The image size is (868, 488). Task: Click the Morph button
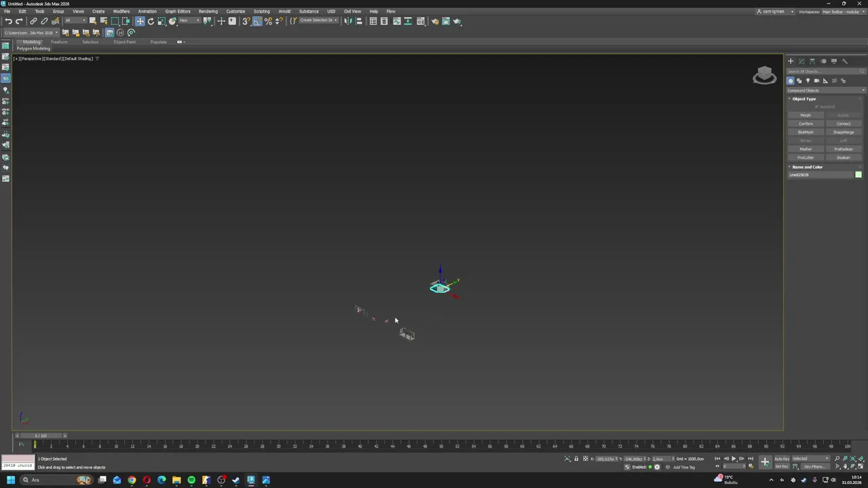click(x=806, y=115)
